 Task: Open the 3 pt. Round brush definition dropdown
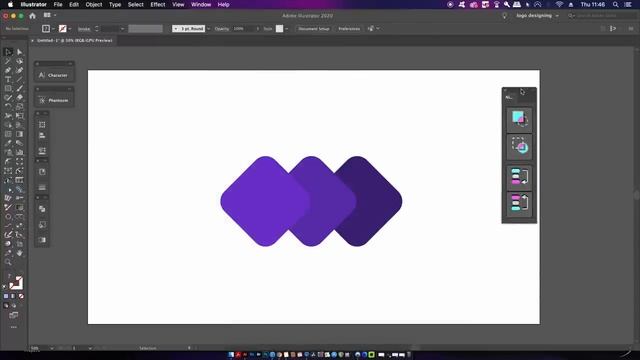coord(209,29)
